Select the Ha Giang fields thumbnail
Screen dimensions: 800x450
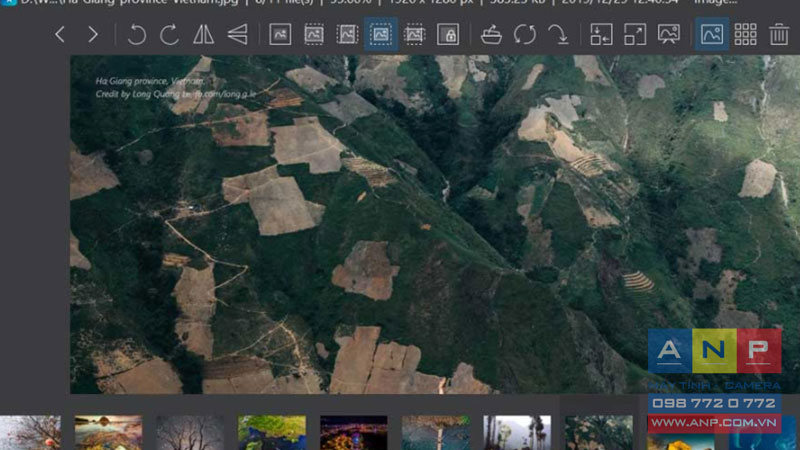point(598,433)
